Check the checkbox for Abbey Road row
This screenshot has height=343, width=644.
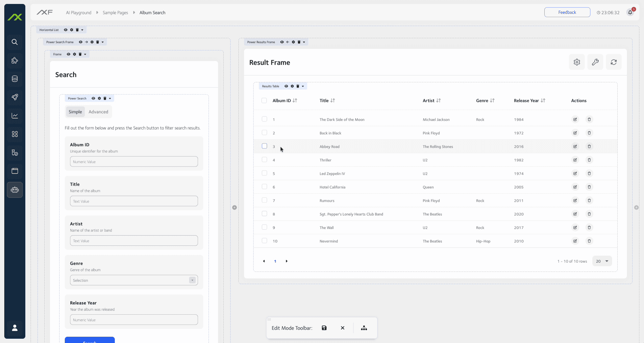pos(264,146)
